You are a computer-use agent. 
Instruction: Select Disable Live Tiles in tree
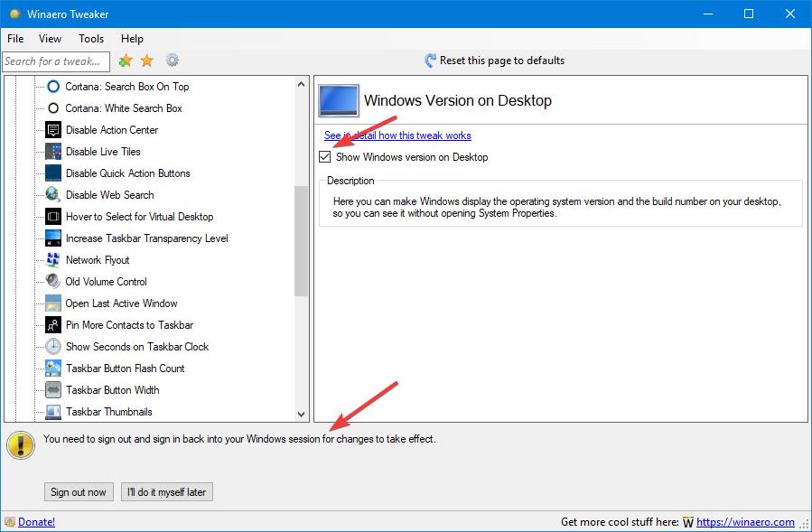coord(103,152)
